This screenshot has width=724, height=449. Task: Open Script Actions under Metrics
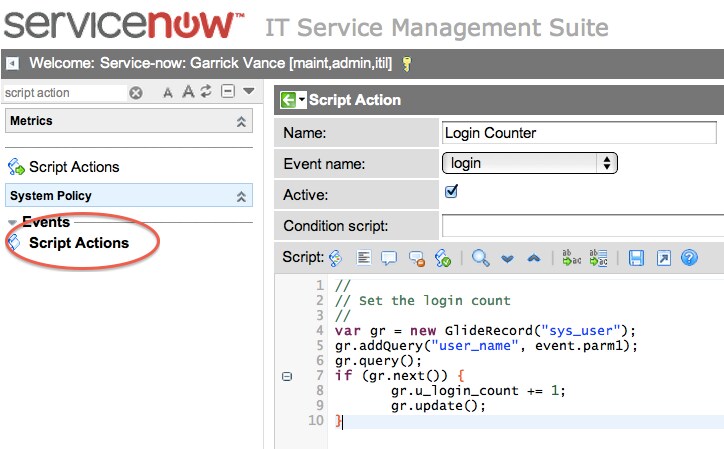pyautogui.click(x=74, y=167)
